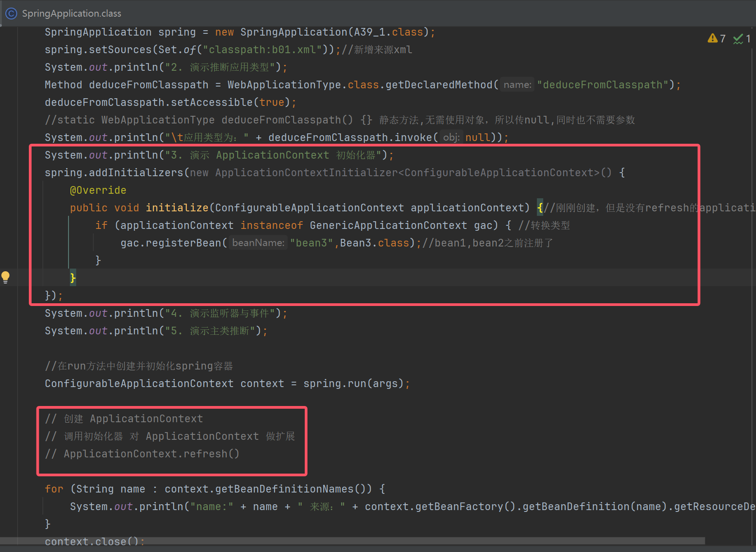Click comment '// 创建 ApplicationContext'
Image resolution: width=756 pixels, height=552 pixels.
tap(124, 419)
